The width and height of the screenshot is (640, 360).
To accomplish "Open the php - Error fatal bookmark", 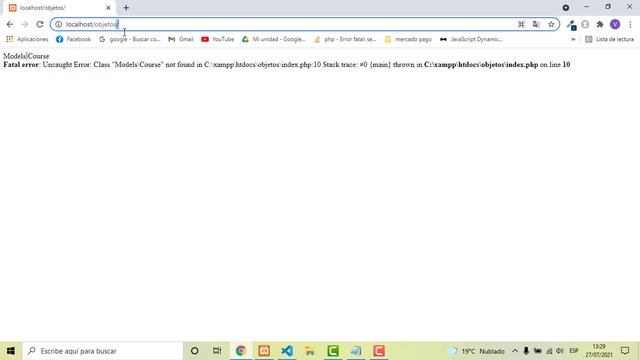I will pos(345,39).
